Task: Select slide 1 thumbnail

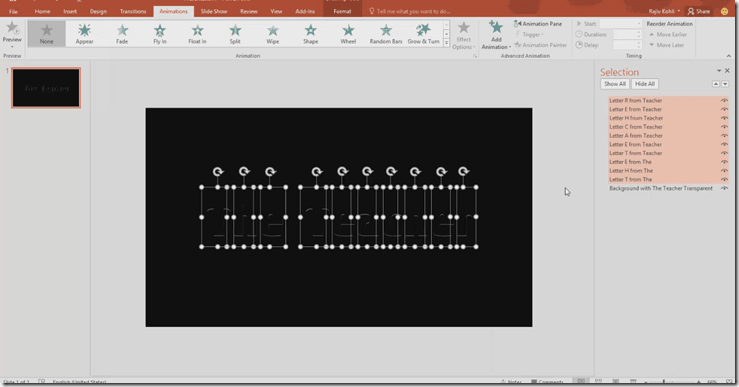Action: click(46, 88)
